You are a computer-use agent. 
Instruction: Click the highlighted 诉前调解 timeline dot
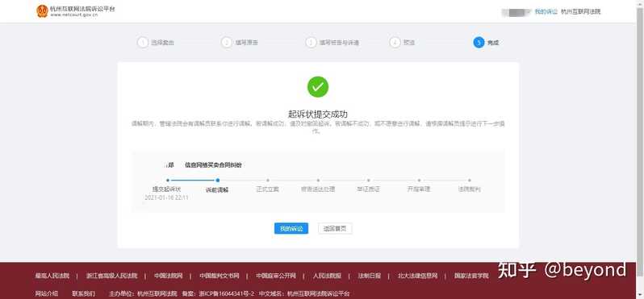pyautogui.click(x=218, y=180)
